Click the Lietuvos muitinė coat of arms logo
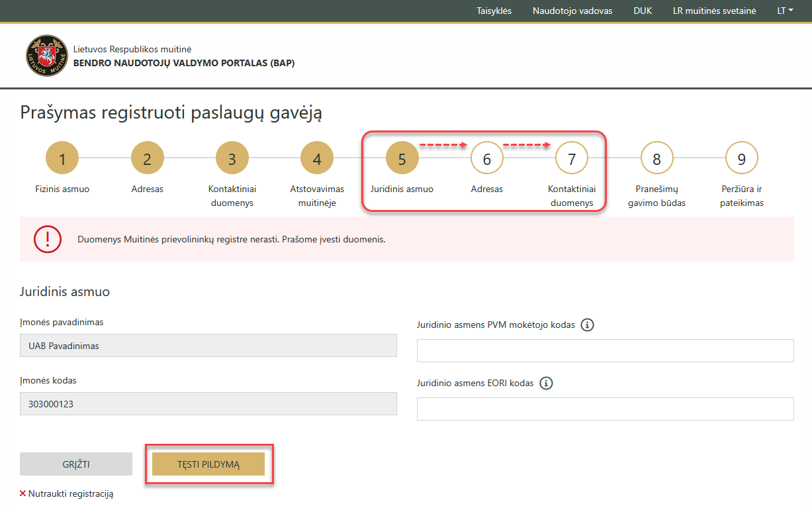 coord(46,55)
